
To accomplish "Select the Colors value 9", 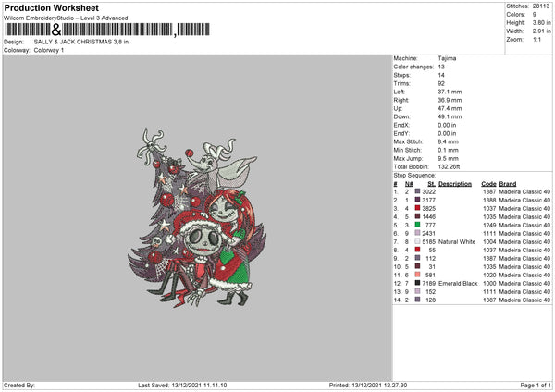I will click(x=534, y=15).
